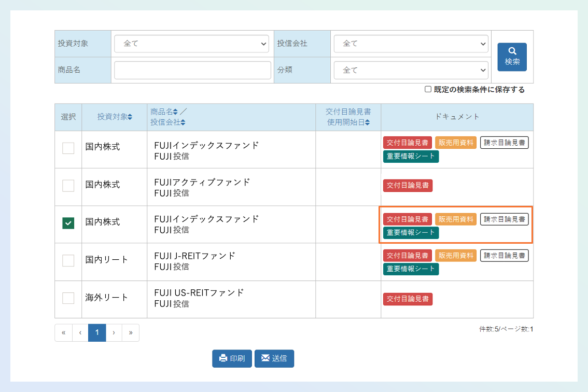Go to the first page using «
588x392 pixels.
(63, 333)
